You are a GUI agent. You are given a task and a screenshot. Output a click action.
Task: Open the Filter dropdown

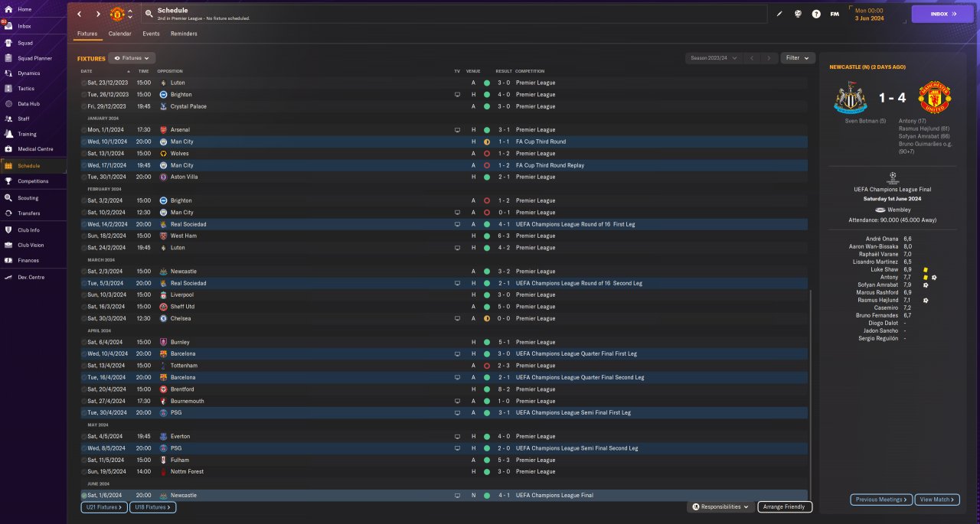pyautogui.click(x=798, y=58)
